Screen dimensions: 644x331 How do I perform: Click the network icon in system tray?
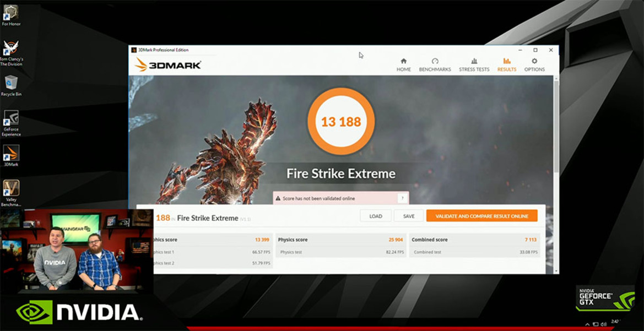point(596,324)
